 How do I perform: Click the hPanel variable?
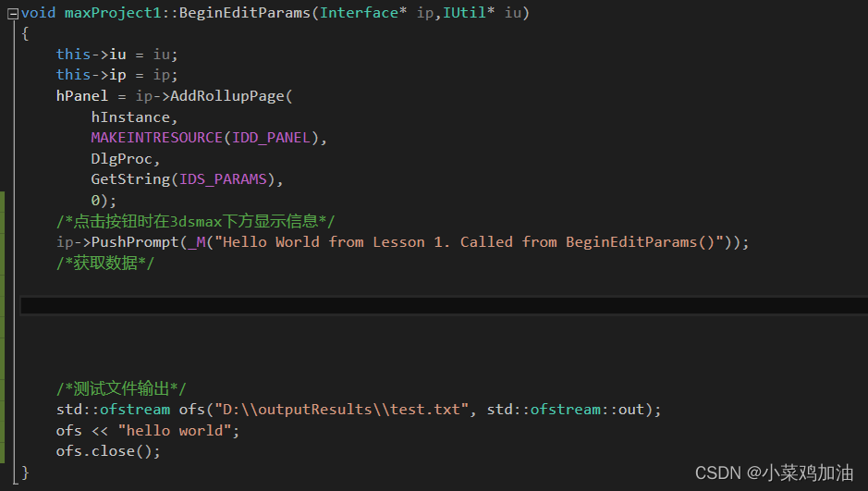[82, 96]
